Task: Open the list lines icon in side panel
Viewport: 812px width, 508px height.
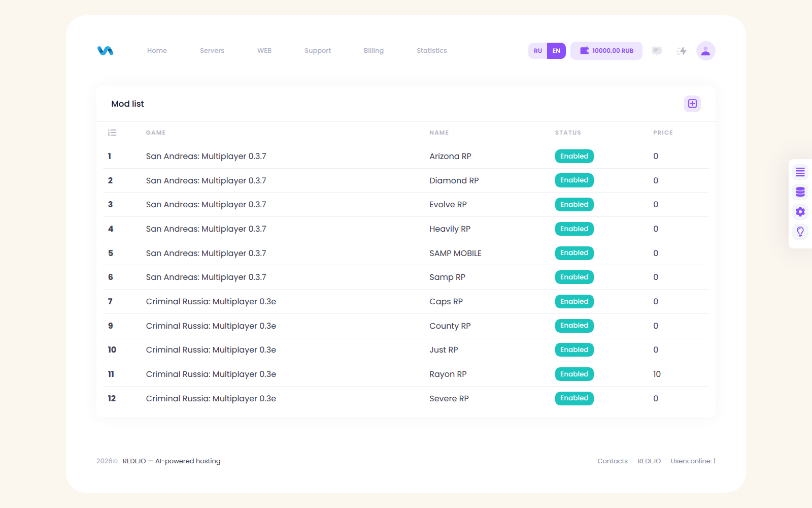Action: click(800, 172)
